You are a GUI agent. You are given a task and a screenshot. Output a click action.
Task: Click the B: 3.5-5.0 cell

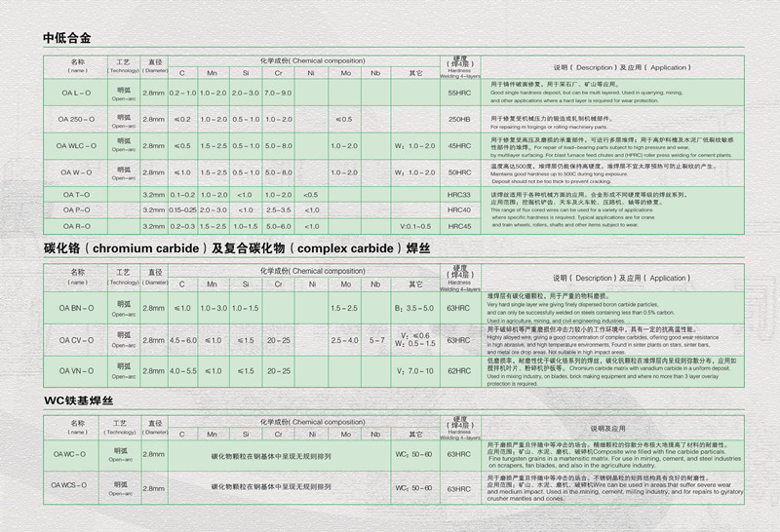[414, 308]
